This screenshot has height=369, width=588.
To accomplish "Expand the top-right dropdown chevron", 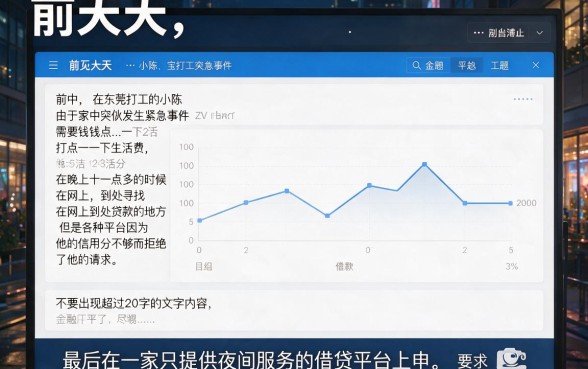I will [x=540, y=33].
